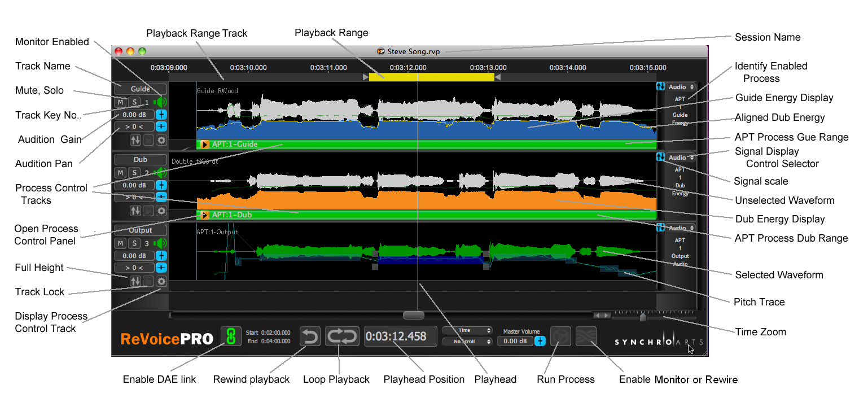Adjust the Time Zoom slider
The height and width of the screenshot is (398, 868).
[x=643, y=317]
